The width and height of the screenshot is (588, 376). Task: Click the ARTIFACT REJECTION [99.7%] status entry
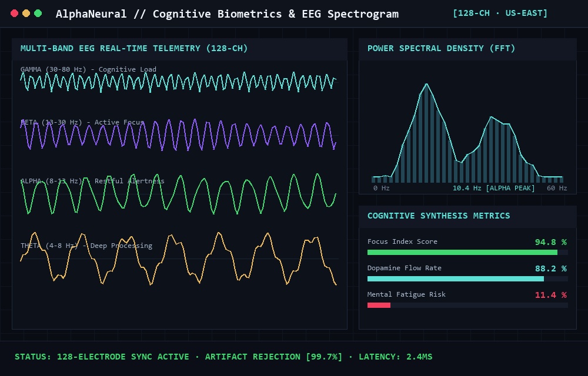pos(273,357)
